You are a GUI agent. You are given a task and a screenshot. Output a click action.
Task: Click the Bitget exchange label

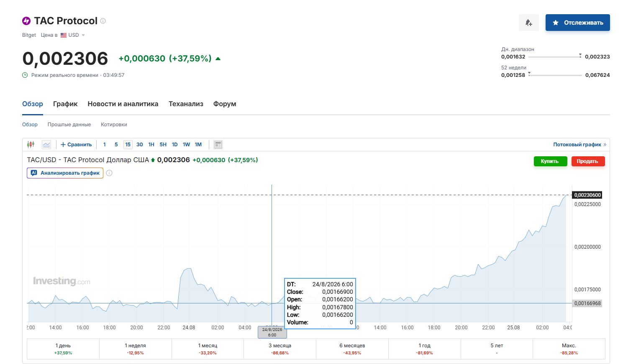29,35
